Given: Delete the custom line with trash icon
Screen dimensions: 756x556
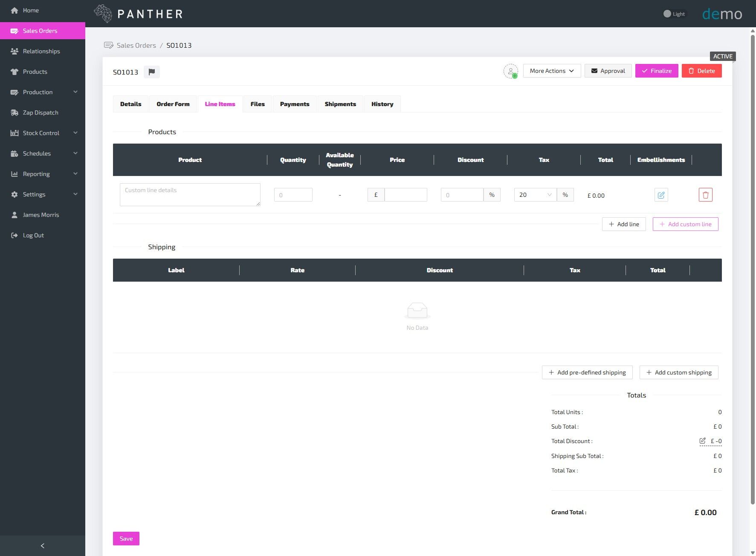Looking at the screenshot, I should [x=706, y=195].
